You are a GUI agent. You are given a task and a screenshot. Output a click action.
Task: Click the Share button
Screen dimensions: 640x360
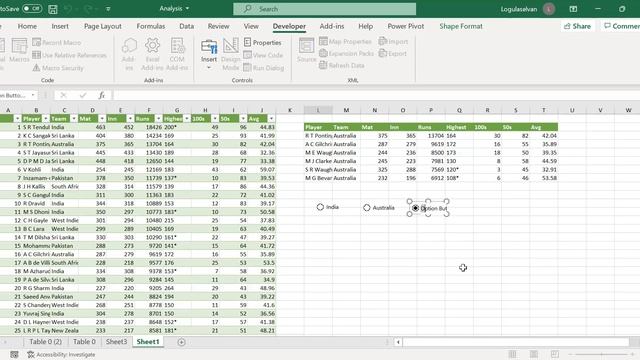[x=577, y=26]
